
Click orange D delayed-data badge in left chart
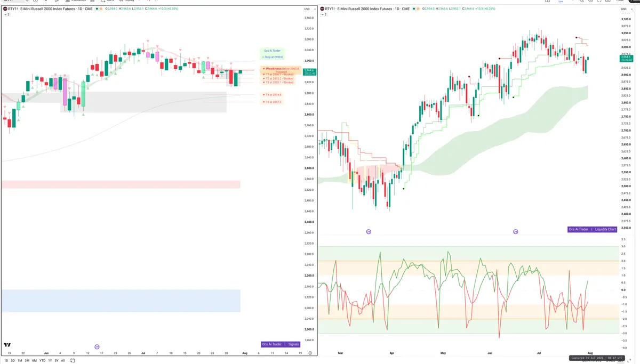coord(101,9)
